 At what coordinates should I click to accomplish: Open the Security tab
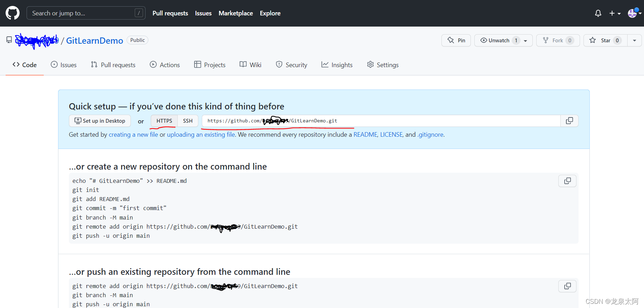291,65
